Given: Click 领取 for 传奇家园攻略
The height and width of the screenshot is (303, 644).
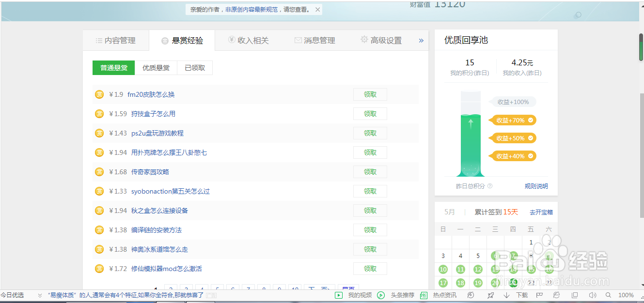Looking at the screenshot, I should coord(370,172).
